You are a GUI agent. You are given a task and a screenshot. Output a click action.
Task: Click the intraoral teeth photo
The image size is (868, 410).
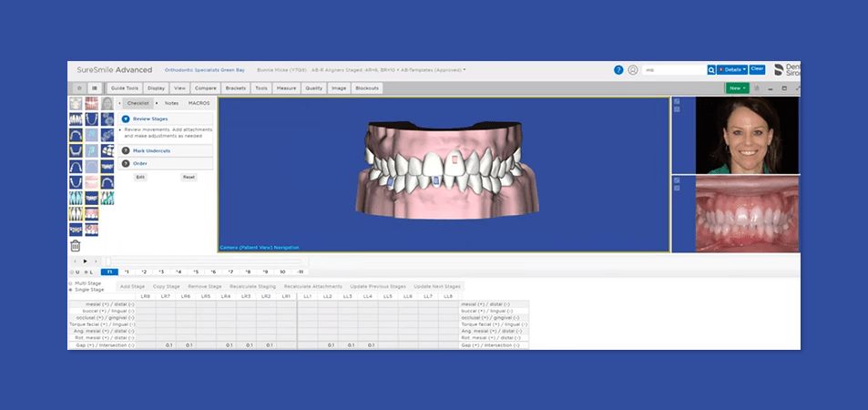pos(747,214)
